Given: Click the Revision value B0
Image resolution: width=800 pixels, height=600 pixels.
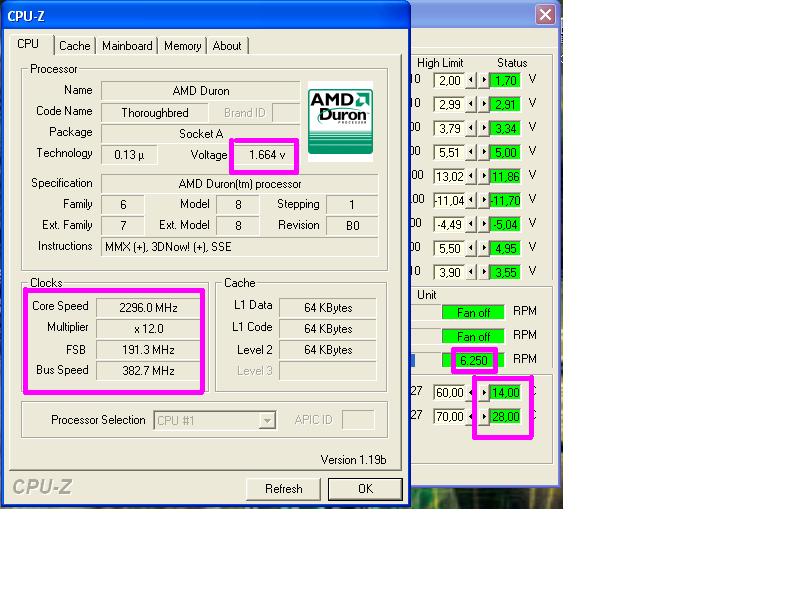Looking at the screenshot, I should click(x=353, y=226).
